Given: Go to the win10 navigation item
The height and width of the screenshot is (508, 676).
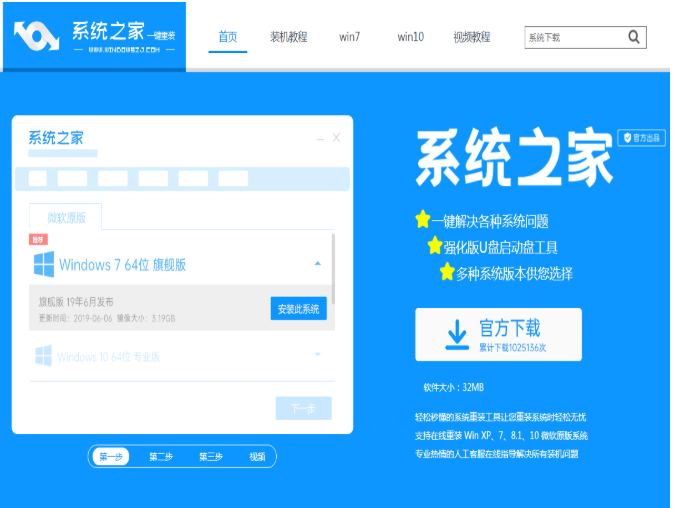Looking at the screenshot, I should (x=410, y=37).
